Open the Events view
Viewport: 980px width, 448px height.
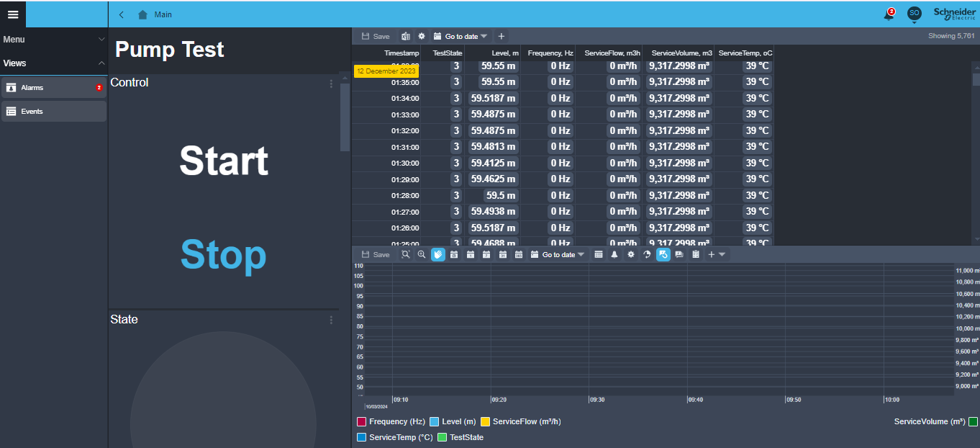pyautogui.click(x=54, y=112)
